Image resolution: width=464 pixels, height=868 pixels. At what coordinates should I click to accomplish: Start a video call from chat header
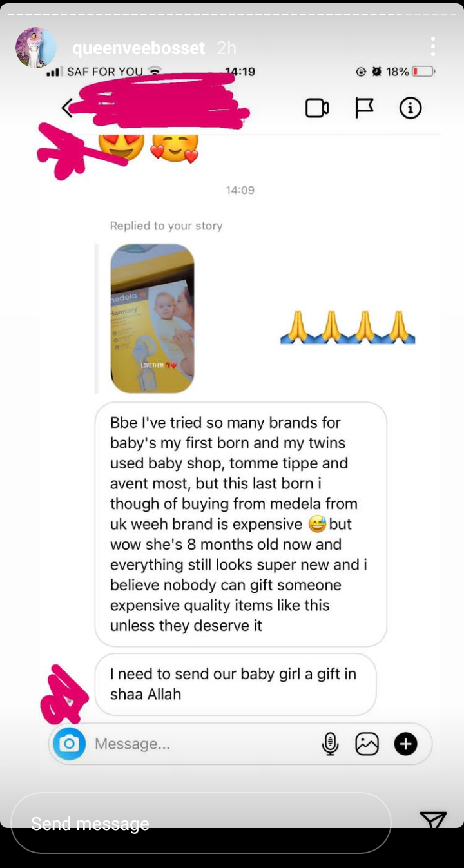pyautogui.click(x=317, y=108)
